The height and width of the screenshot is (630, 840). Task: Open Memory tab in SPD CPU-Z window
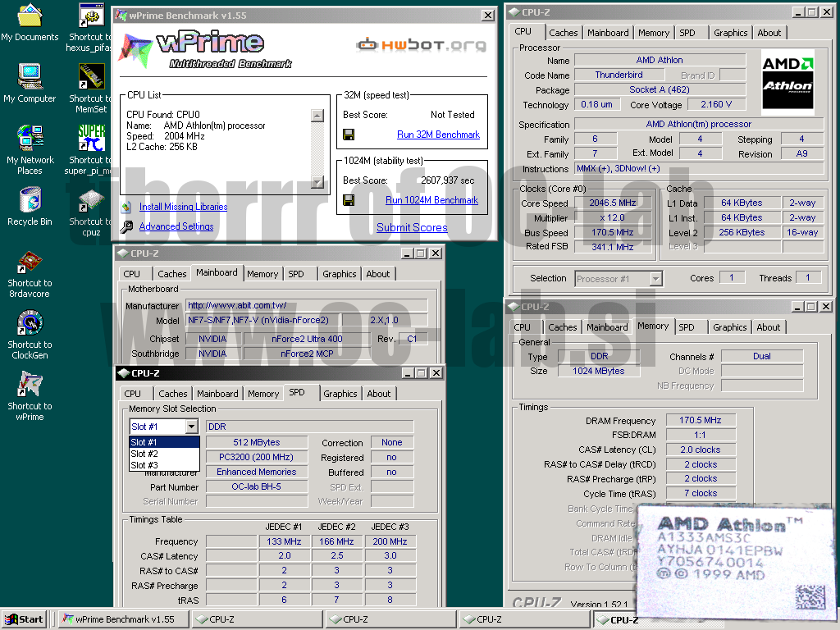click(263, 394)
